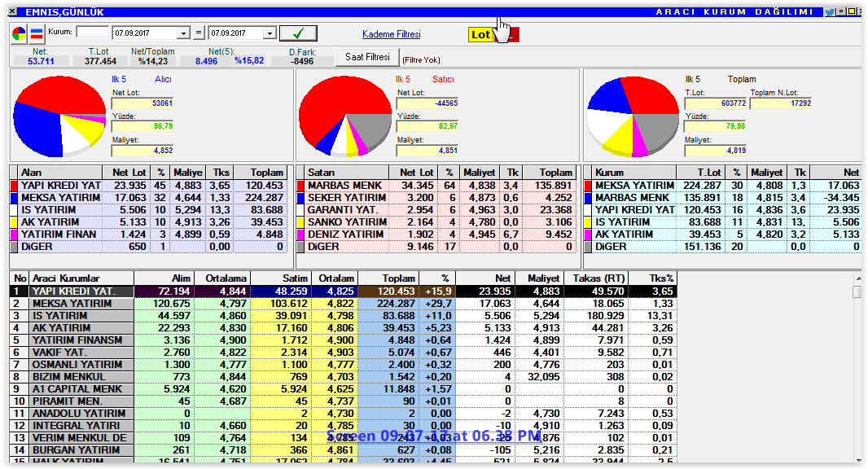Click the Net Lot field showing 53061
This screenshot has height=469, width=868.
142,103
